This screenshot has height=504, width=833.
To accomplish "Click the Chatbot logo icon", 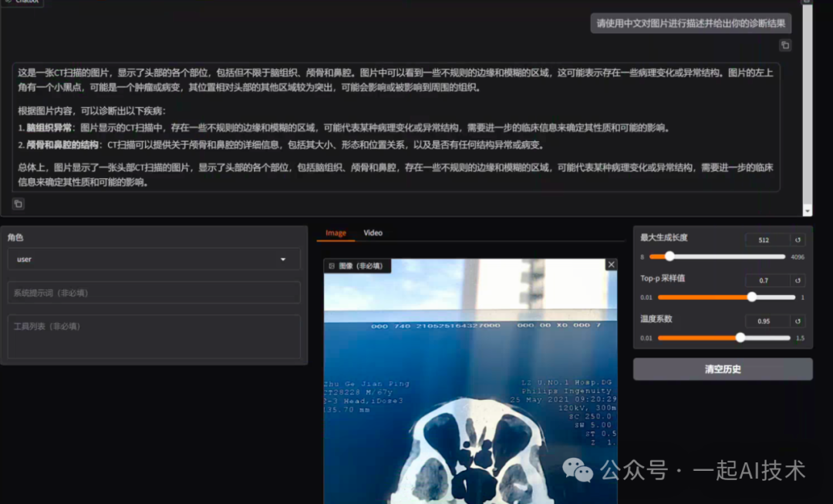I will click(x=8, y=3).
